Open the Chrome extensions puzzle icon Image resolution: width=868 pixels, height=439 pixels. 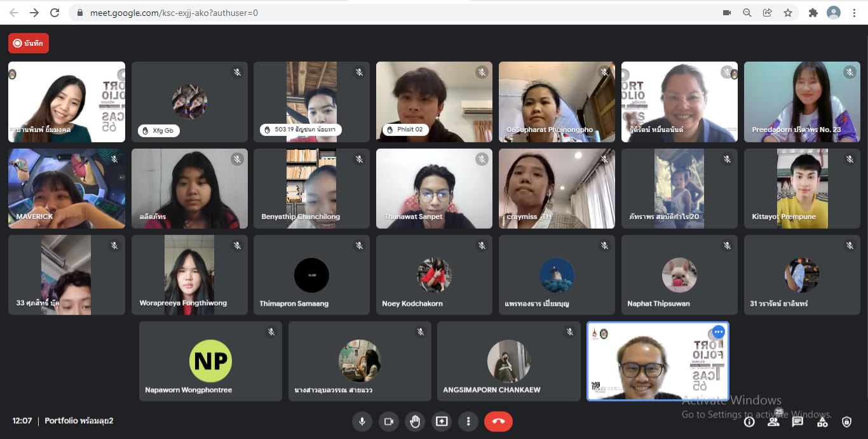[813, 13]
